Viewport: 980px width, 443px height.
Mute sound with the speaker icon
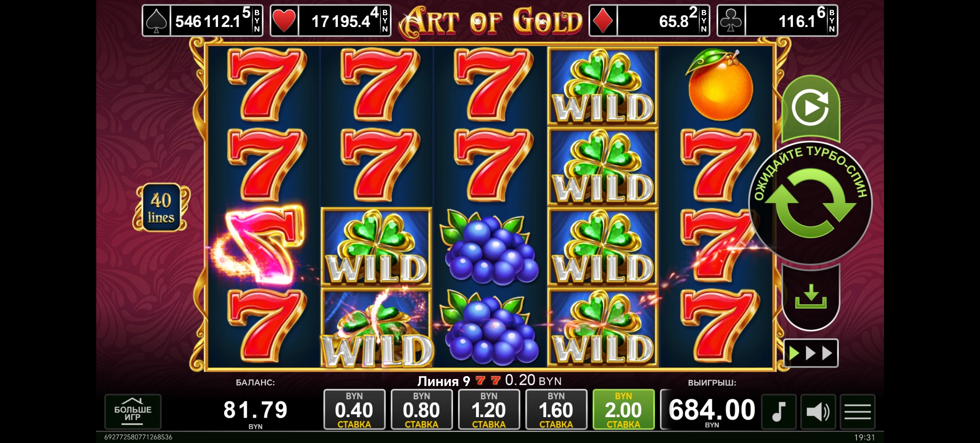[818, 412]
